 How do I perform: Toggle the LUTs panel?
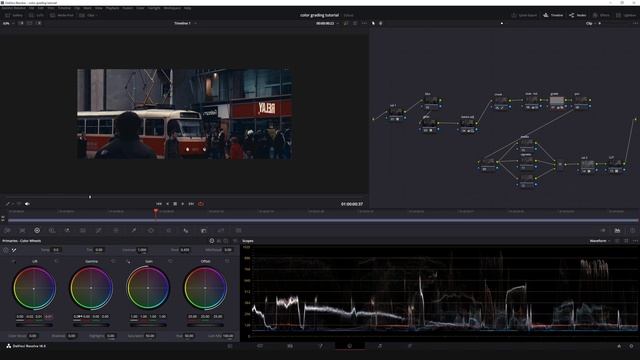36,15
